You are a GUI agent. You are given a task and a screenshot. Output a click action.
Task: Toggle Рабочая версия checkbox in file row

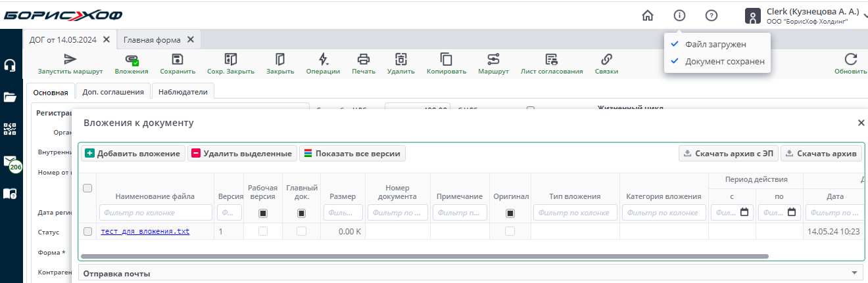point(263,231)
